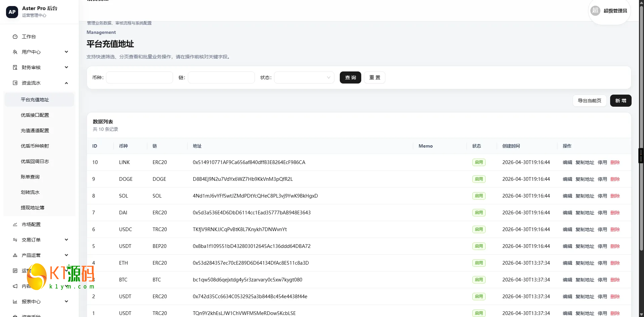Click SOL address 4Nd1mJ6vYFfSwtJZMdPDtYcQHeC8PL3vj9YwK9BkHgxD
The width and height of the screenshot is (644, 317).
pos(255,196)
